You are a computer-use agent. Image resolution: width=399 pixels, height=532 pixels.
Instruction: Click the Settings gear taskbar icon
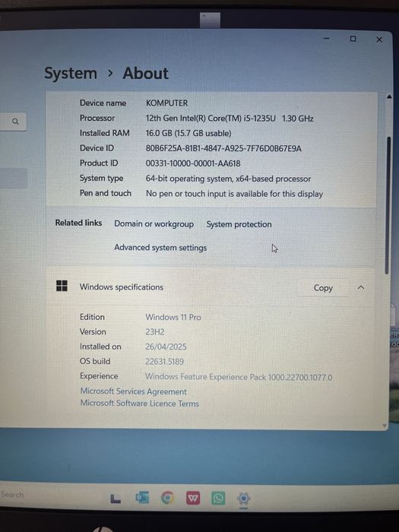(243, 499)
